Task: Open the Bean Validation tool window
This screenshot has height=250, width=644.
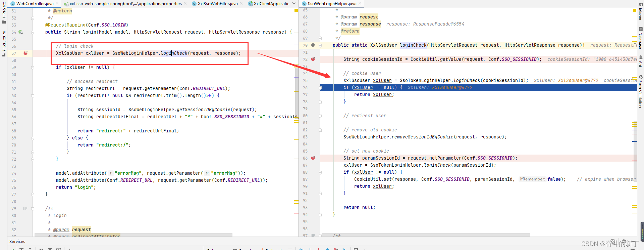Action: tap(640, 91)
